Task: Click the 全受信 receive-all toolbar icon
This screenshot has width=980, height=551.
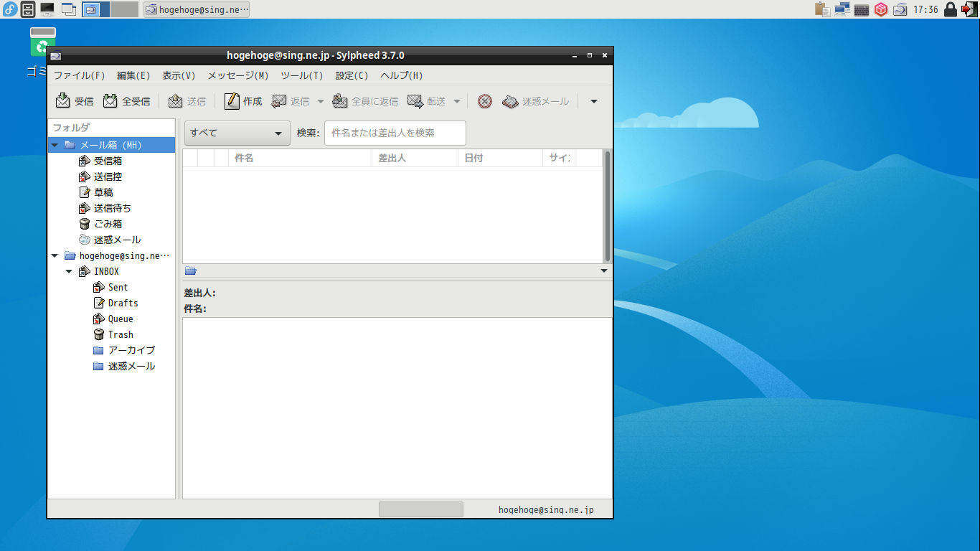Action: [x=110, y=101]
